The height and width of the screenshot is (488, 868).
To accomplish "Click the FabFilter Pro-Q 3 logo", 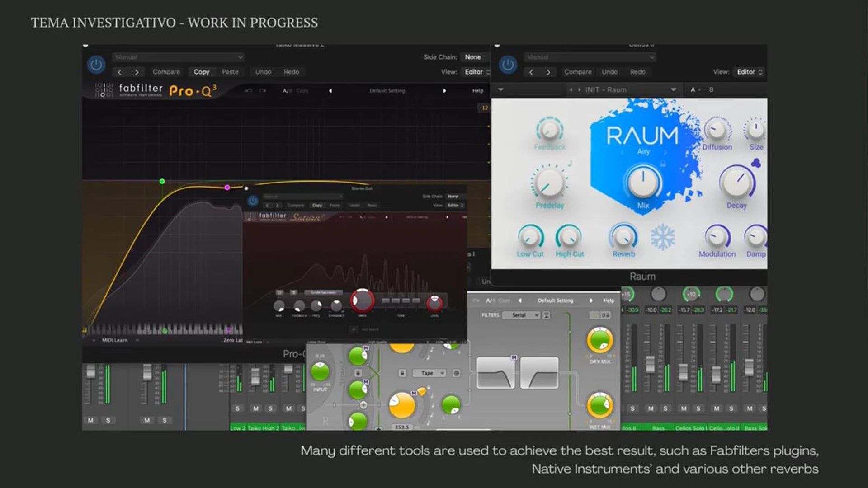I will [x=156, y=90].
